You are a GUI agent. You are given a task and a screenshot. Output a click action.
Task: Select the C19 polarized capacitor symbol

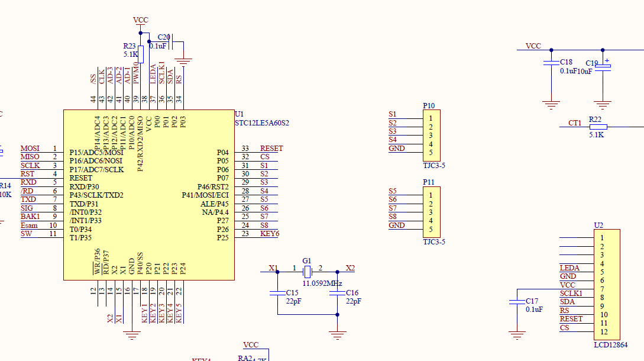tap(603, 67)
